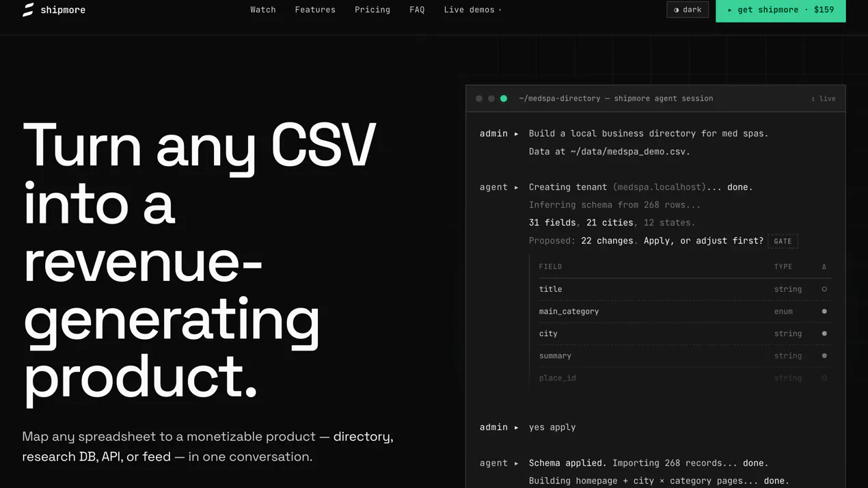Select the summary field row
868x488 pixels.
[685, 356]
